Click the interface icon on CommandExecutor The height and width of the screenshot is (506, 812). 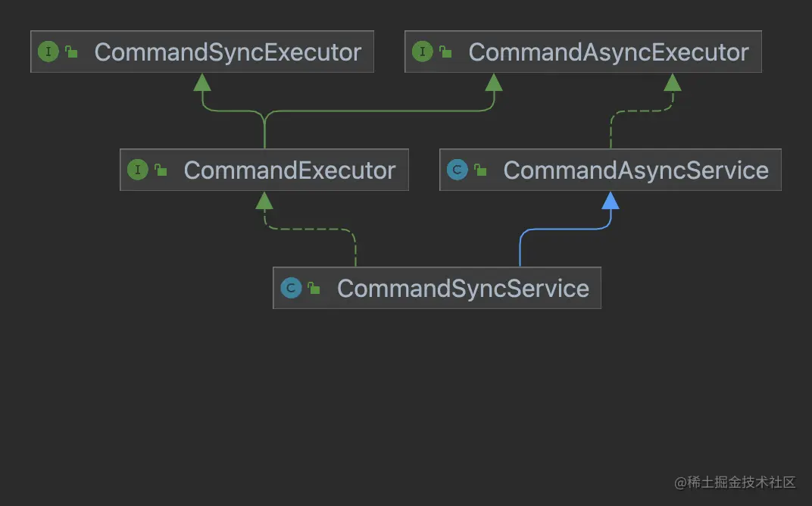pos(138,170)
